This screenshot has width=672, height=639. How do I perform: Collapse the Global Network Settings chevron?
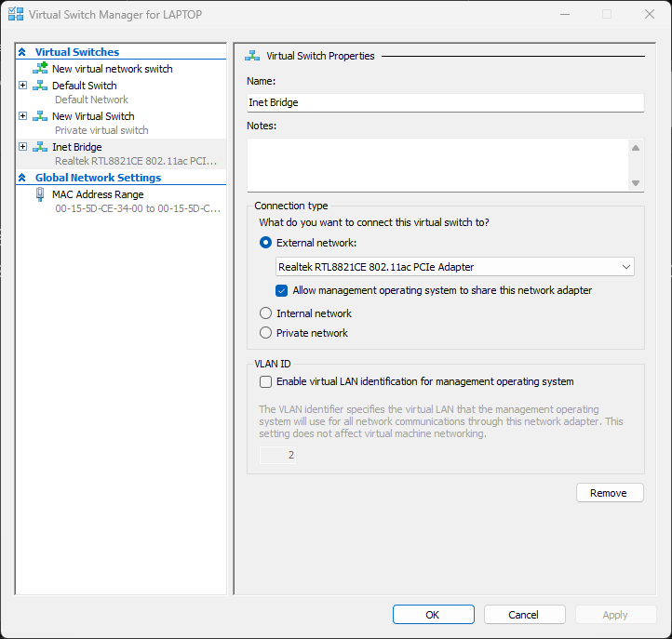[x=22, y=178]
